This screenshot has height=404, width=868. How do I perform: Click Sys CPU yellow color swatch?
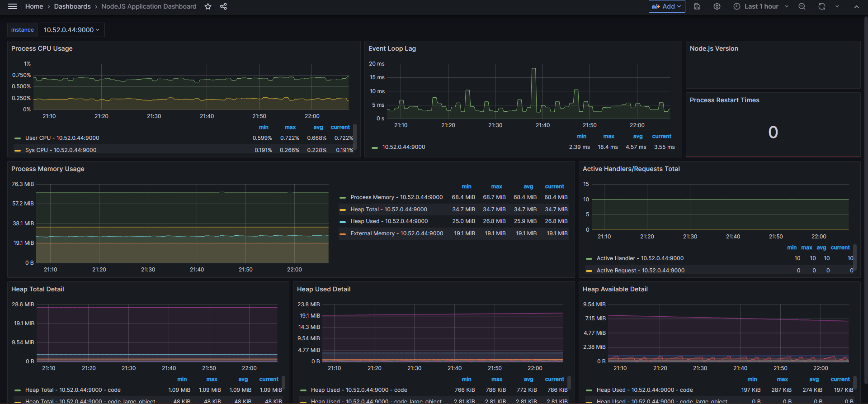point(18,151)
